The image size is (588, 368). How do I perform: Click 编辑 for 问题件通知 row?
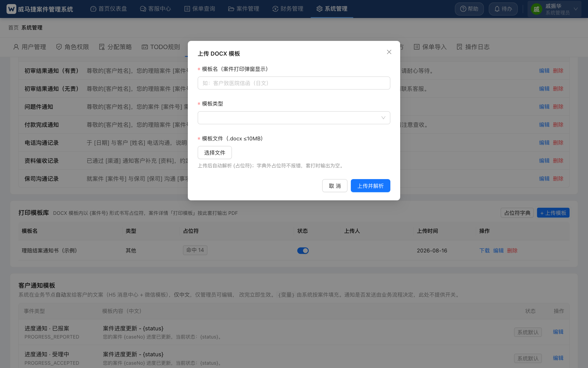click(544, 107)
